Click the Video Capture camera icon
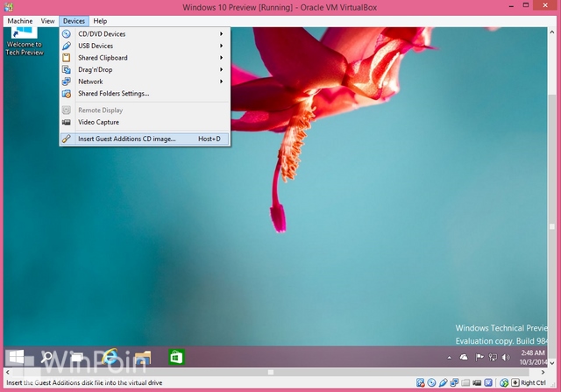This screenshot has width=561, height=392. [67, 122]
